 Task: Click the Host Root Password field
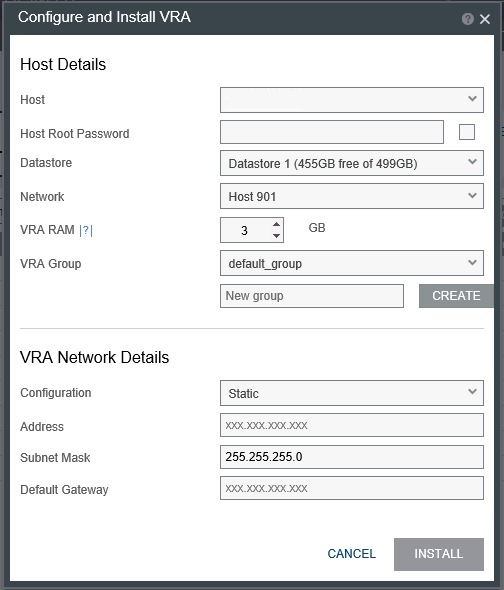pos(332,132)
